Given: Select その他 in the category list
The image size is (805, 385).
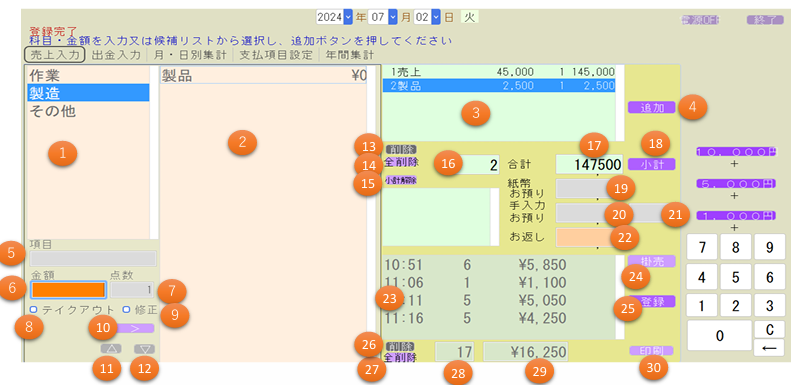Looking at the screenshot, I should click(88, 110).
